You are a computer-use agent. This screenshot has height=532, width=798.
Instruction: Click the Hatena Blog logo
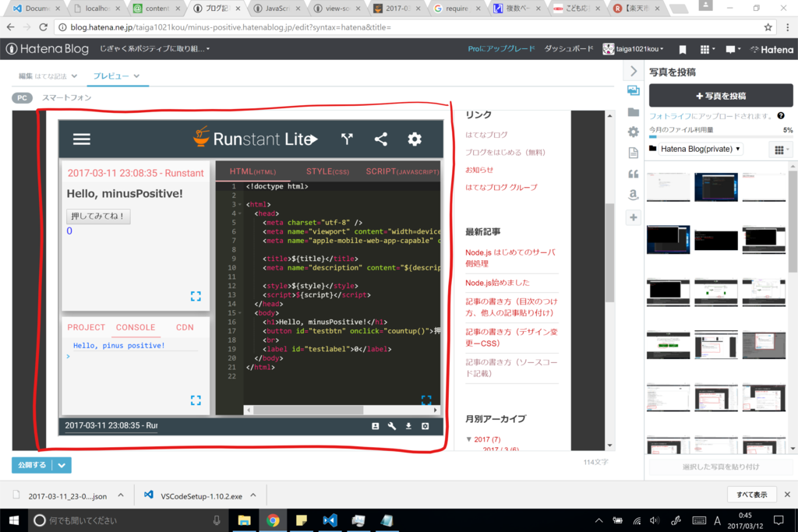pos(47,49)
